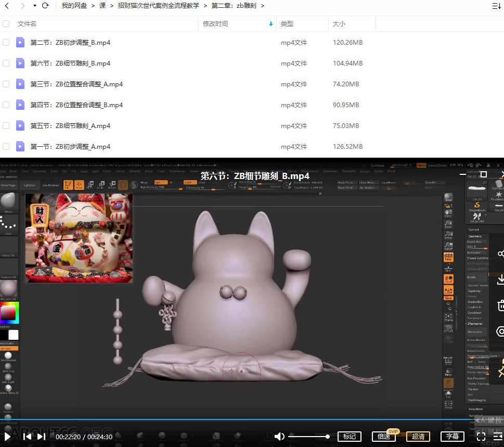
Task: Enter fullscreen using the fullscreen icon
Action: coord(481,437)
